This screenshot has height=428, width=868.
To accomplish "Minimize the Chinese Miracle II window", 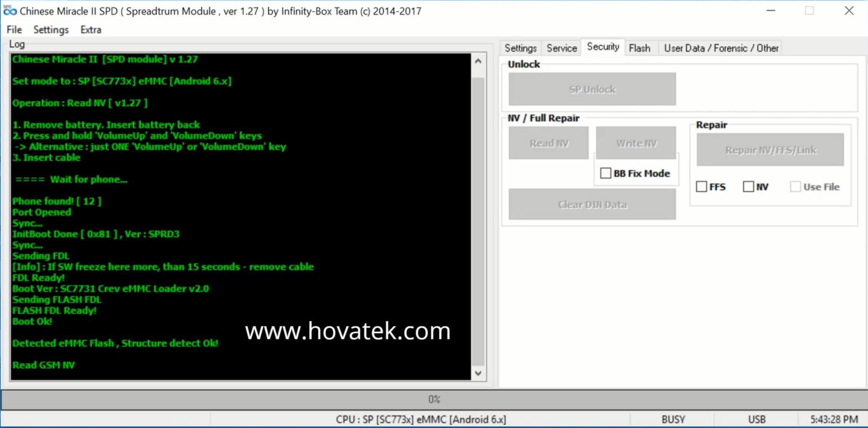I will click(x=771, y=10).
